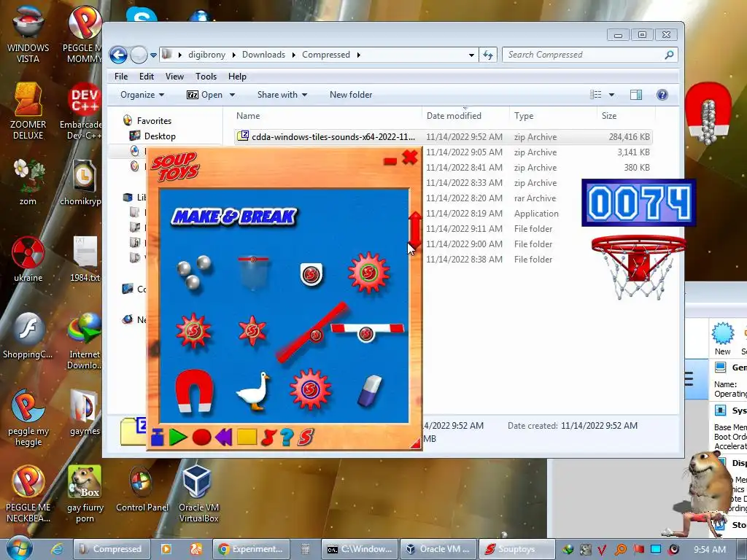Open the File menu
This screenshot has width=747, height=560.
[x=121, y=76]
